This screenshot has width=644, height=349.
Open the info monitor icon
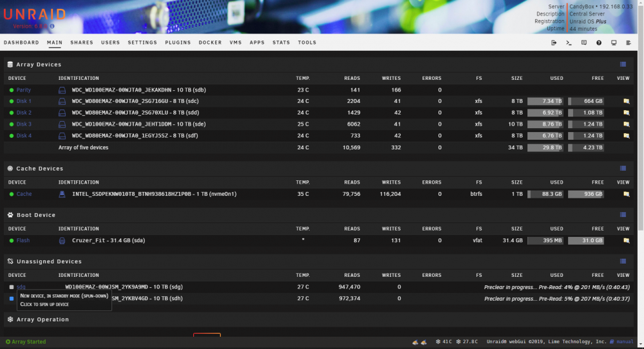614,42
